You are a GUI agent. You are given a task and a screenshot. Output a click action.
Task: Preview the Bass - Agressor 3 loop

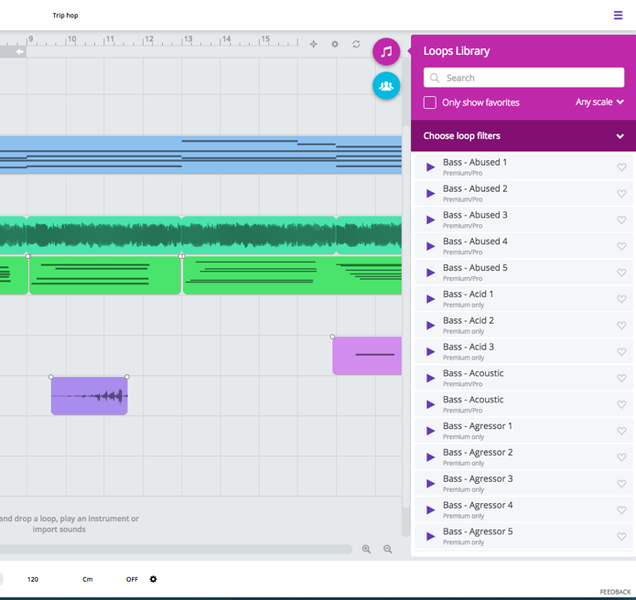tap(430, 484)
